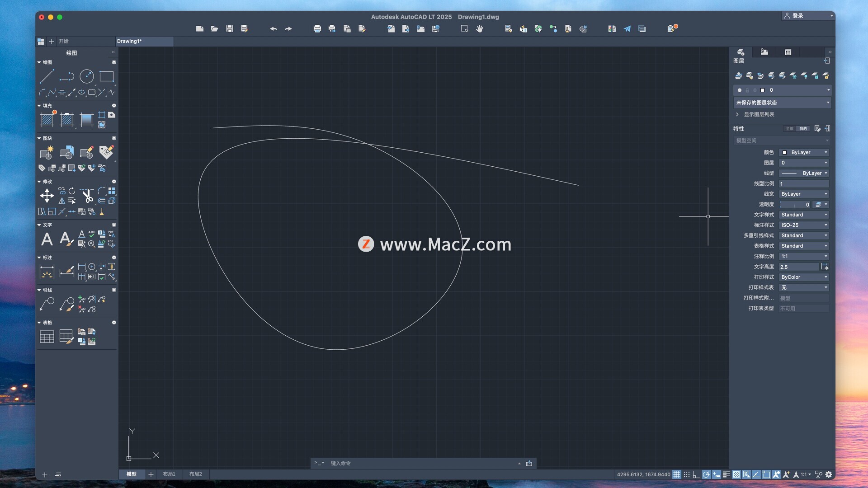Collapse the 绘图 draw section
868x488 pixels.
coord(39,62)
